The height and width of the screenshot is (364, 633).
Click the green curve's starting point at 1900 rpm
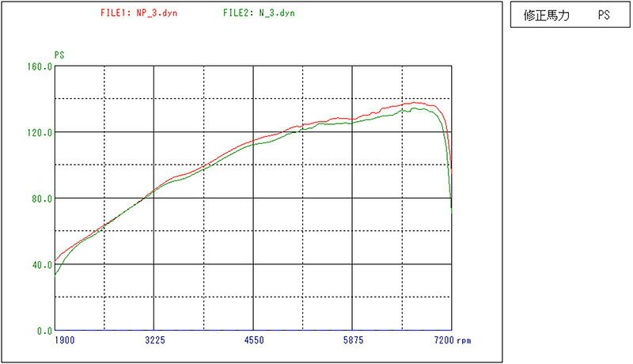tap(55, 274)
